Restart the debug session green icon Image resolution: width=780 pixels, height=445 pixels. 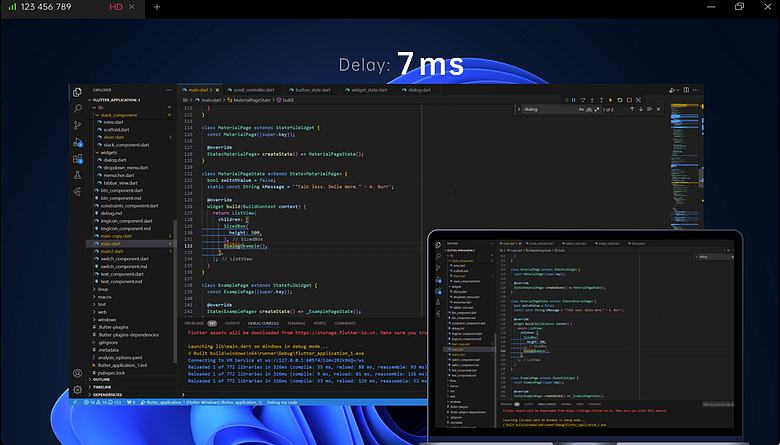(x=620, y=100)
